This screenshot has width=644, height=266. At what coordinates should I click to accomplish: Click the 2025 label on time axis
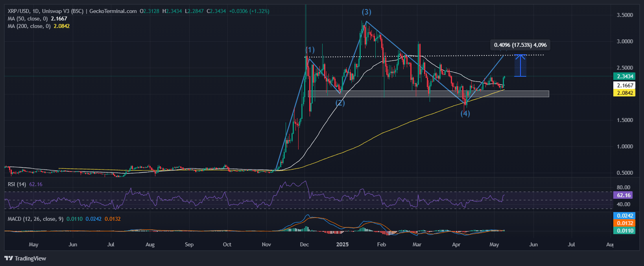[342, 244]
